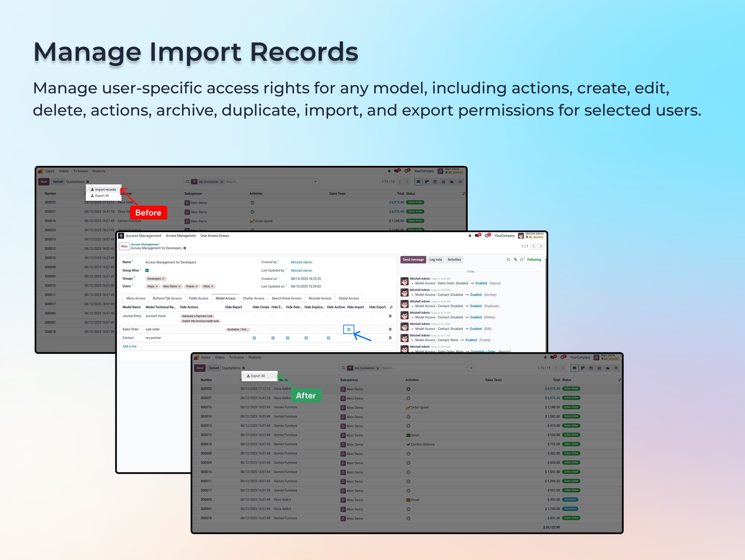Open chatter search magnifier icon
This screenshot has width=745, height=560.
pos(508,260)
